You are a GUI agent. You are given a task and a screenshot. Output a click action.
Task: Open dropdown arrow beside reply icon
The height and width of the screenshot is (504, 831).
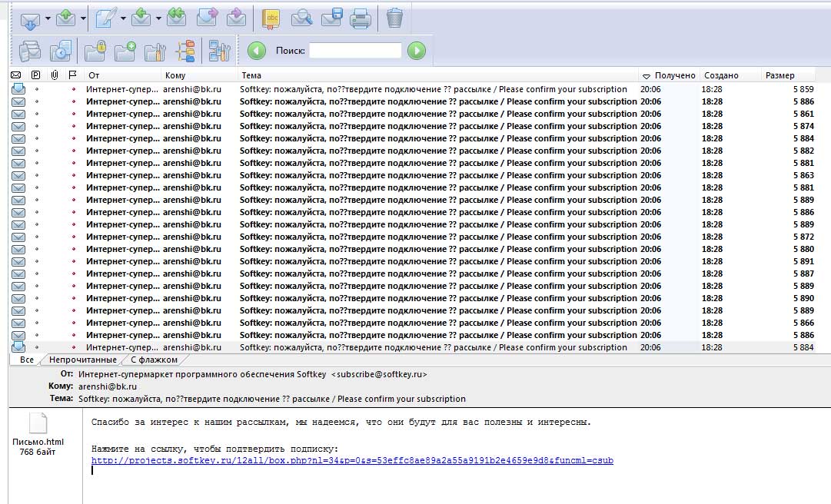pos(158,18)
